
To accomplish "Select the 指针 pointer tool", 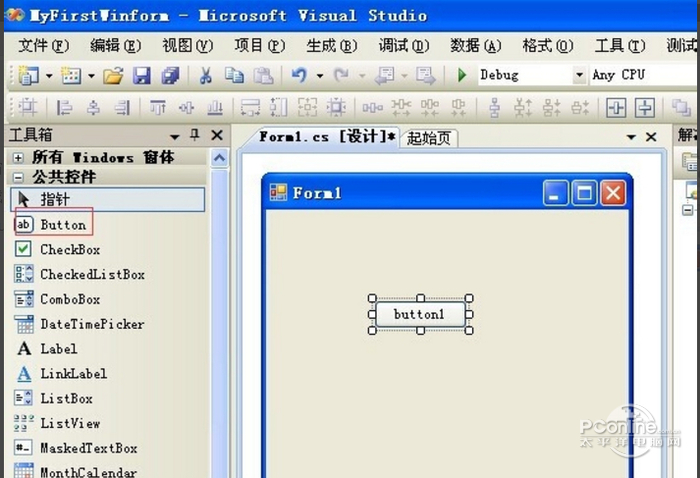I will pos(108,199).
